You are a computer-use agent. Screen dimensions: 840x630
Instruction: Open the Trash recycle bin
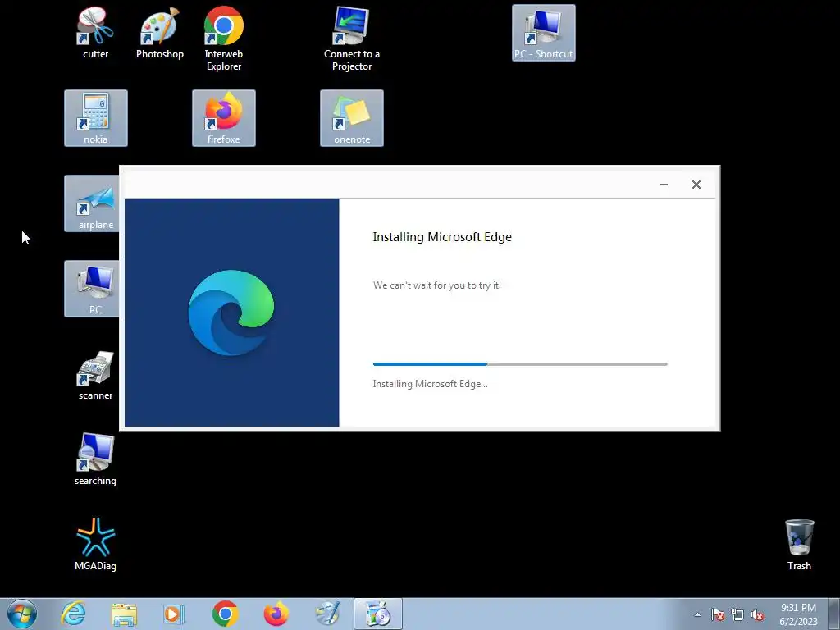pyautogui.click(x=799, y=545)
